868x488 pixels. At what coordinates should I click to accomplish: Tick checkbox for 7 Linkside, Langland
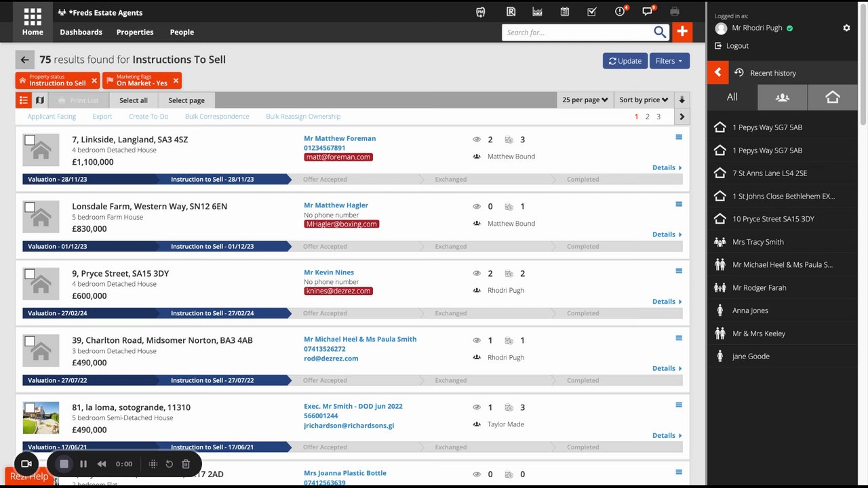[29, 140]
